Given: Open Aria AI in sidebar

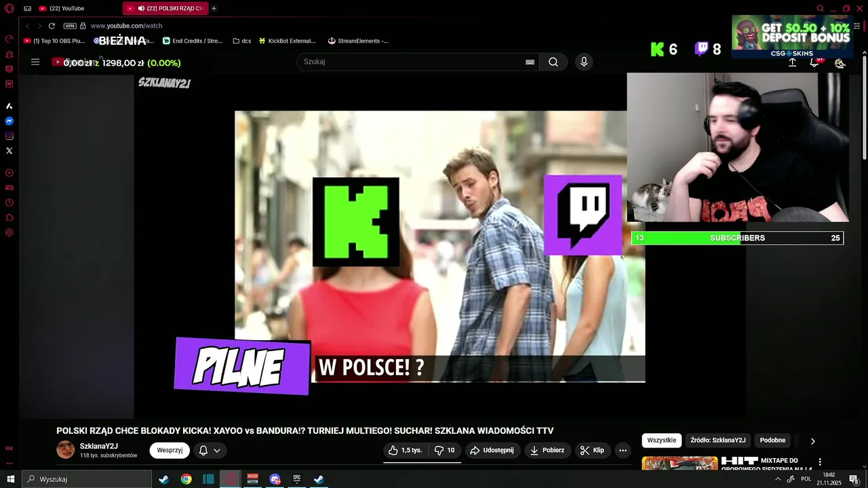Looking at the screenshot, I should pyautogui.click(x=9, y=106).
